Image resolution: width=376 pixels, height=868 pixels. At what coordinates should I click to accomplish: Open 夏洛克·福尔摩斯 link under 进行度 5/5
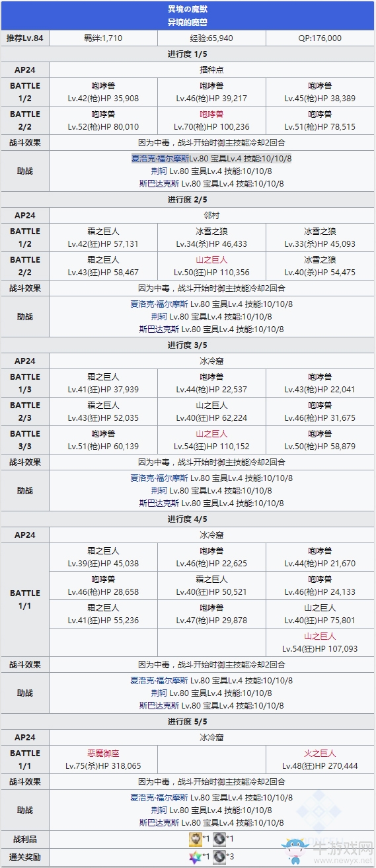[159, 797]
